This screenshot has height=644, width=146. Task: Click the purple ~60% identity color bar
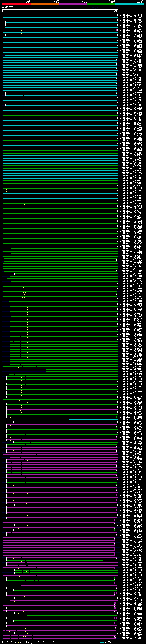tap(73, 4)
